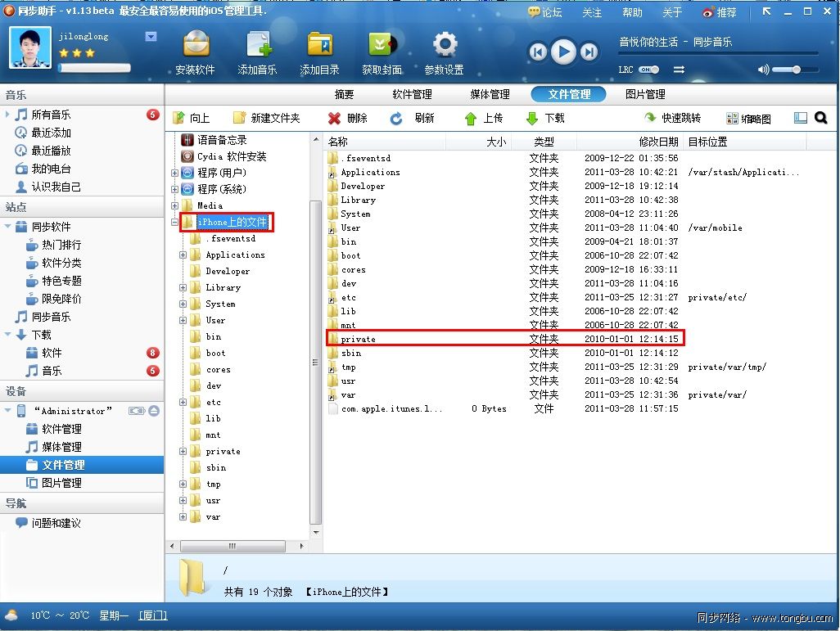Open the 帮助 help menu

[632, 11]
